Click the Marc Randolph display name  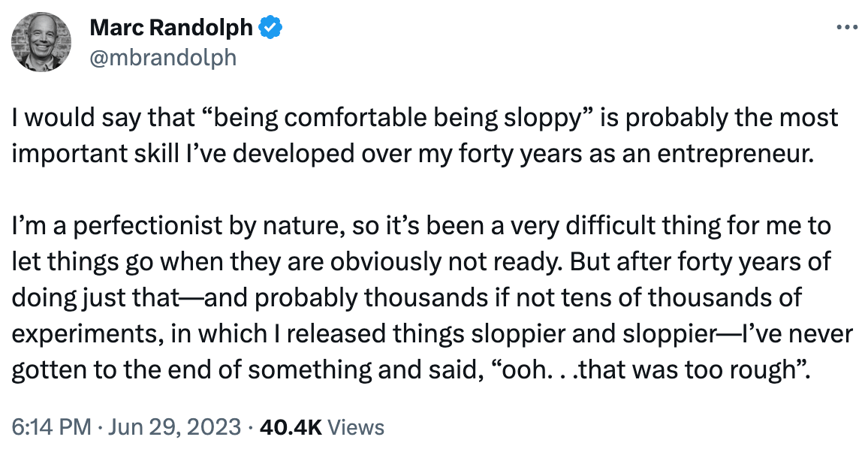(x=171, y=29)
